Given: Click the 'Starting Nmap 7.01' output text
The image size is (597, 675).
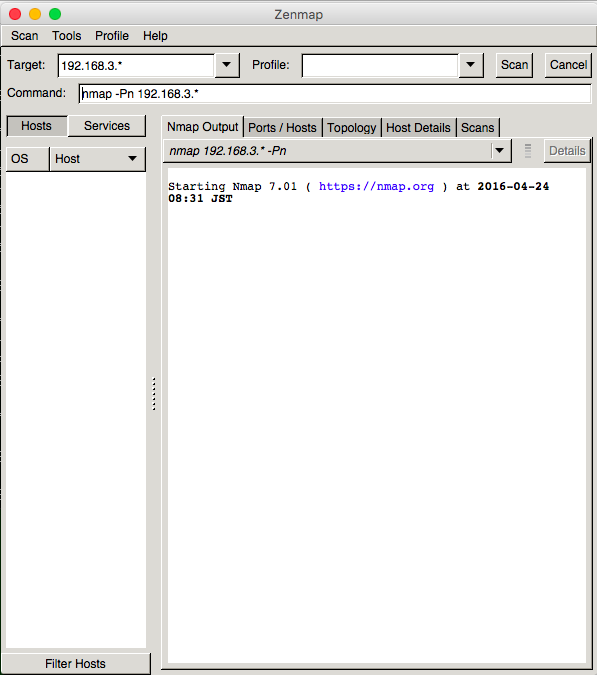Looking at the screenshot, I should (232, 186).
